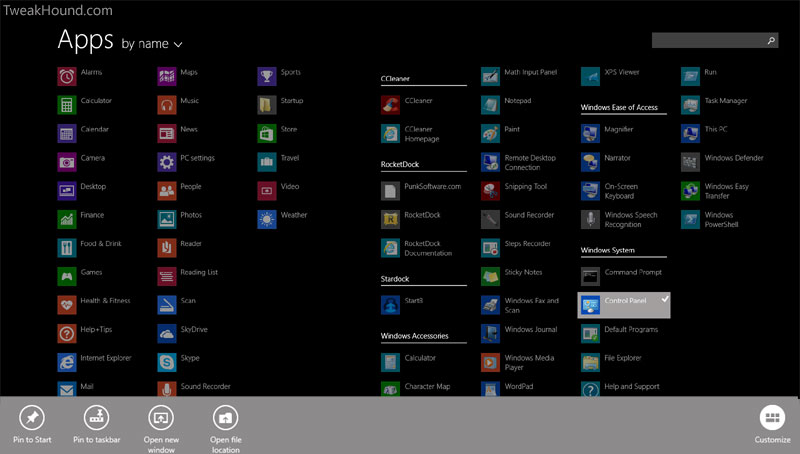Image resolution: width=800 pixels, height=454 pixels.
Task: Choose Open file location command
Action: click(x=226, y=430)
